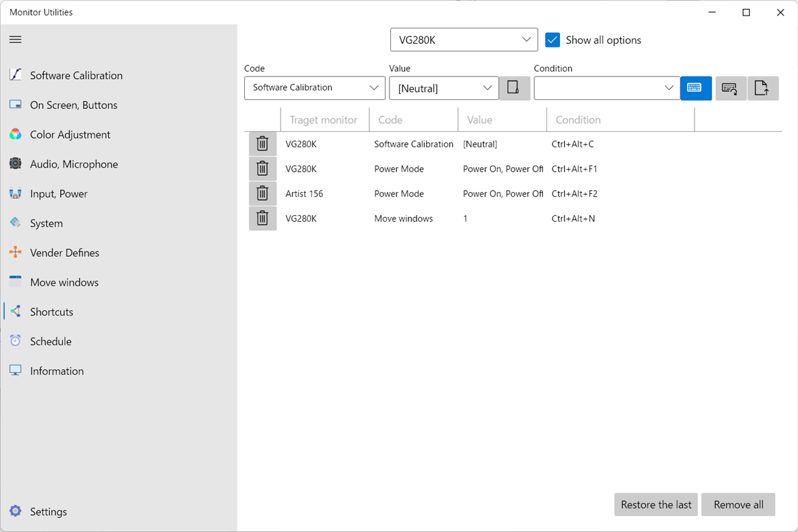Click inside the empty Condition combo field
Viewport: 798px width, 532px height.
602,88
